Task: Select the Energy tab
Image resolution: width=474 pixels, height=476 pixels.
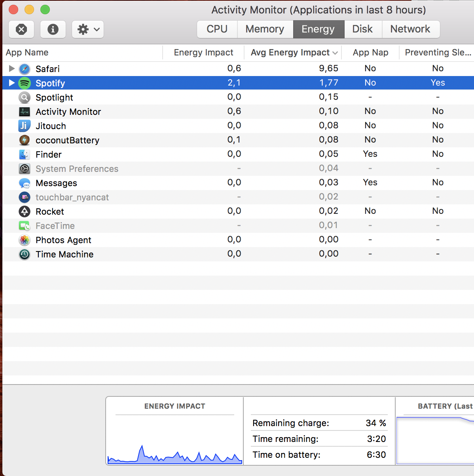Action: [x=319, y=29]
